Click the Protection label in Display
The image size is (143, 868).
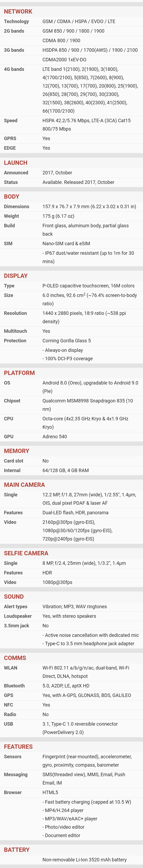(x=15, y=341)
